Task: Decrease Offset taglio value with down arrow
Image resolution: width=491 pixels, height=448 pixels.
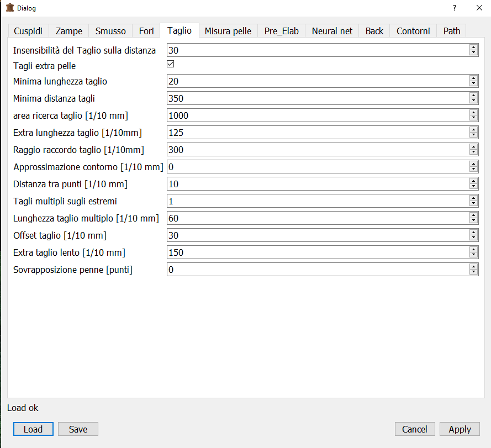Action: 473,238
